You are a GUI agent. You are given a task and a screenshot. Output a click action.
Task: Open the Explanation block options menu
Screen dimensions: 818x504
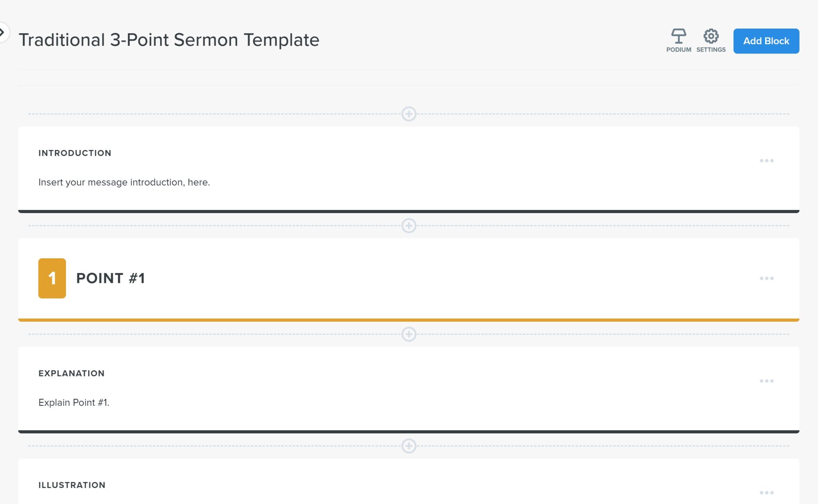767,381
